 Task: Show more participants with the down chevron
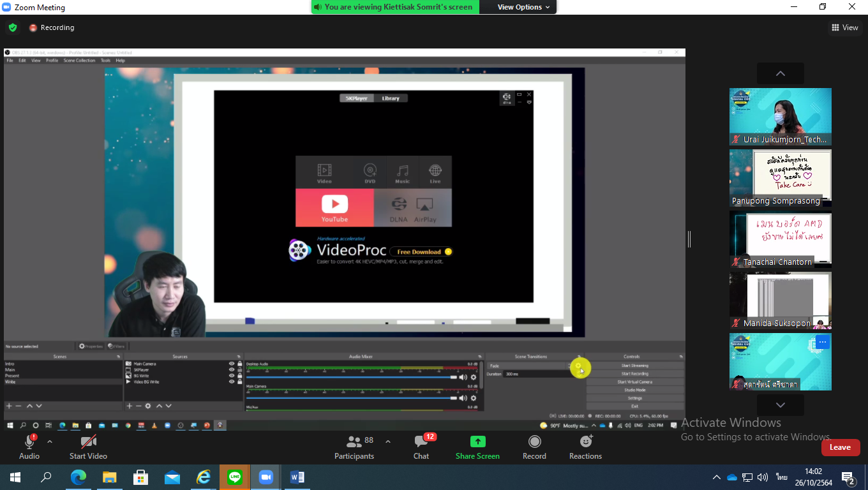(x=781, y=405)
